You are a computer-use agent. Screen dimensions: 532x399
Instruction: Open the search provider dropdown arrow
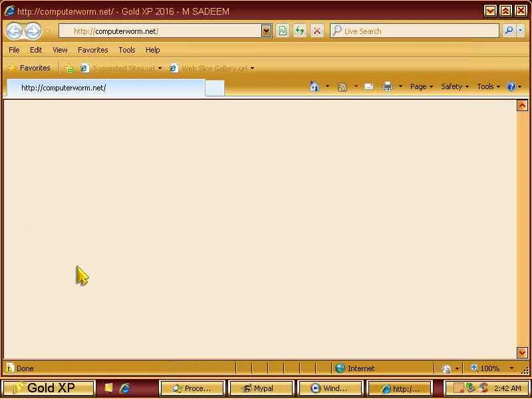tap(521, 31)
